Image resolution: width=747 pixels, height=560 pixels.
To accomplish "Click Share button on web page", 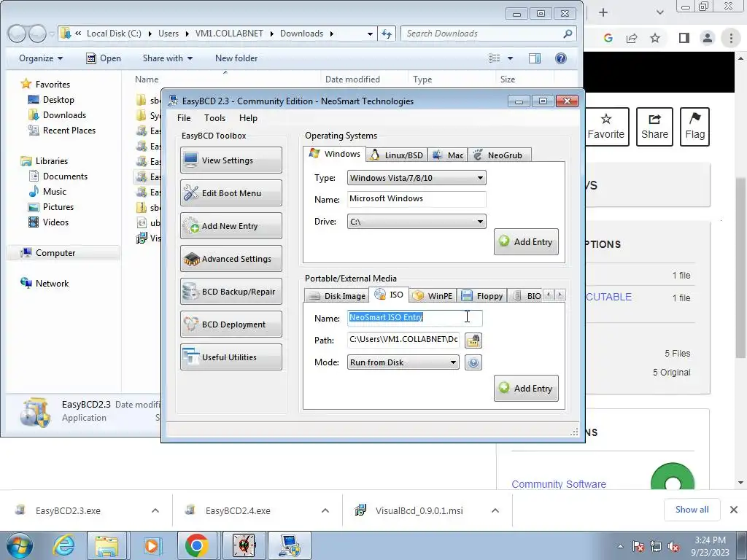I will click(x=654, y=127).
